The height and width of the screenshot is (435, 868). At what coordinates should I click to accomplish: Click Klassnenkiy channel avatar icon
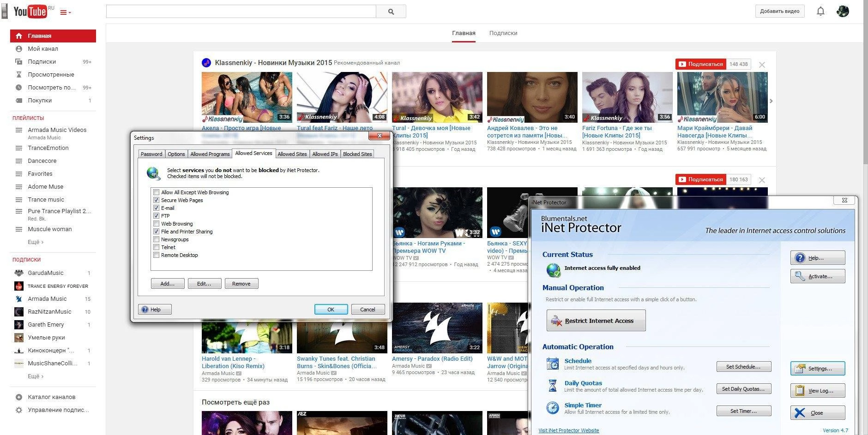206,63
